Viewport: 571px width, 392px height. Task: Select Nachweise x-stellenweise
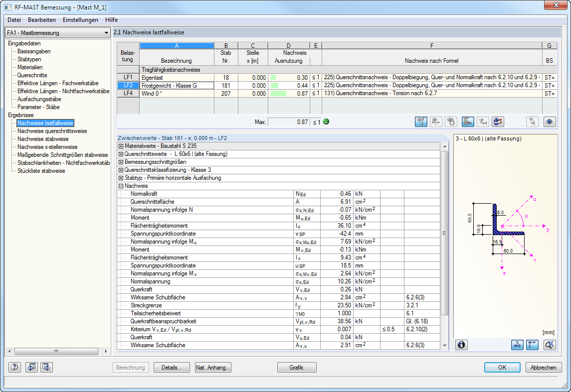[47, 147]
